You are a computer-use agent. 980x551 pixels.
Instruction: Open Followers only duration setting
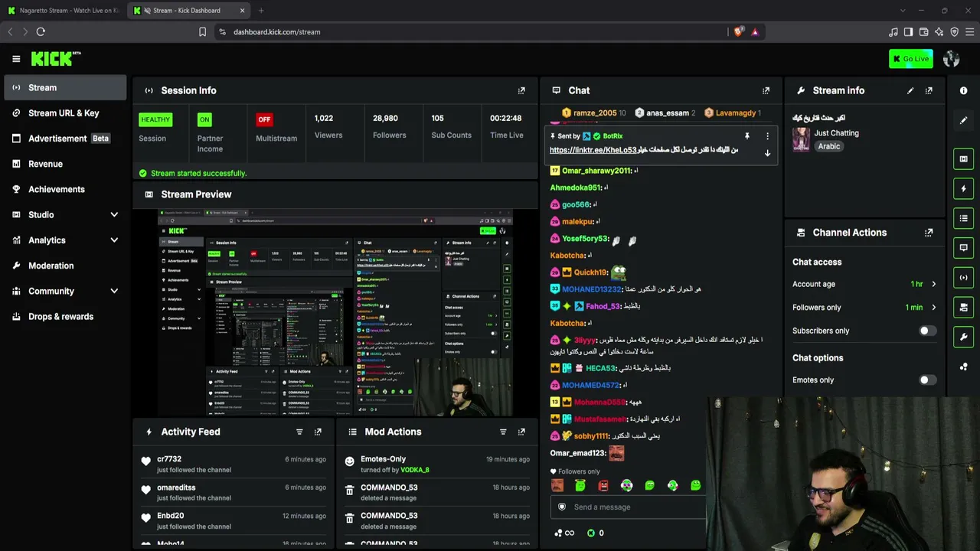(x=864, y=308)
